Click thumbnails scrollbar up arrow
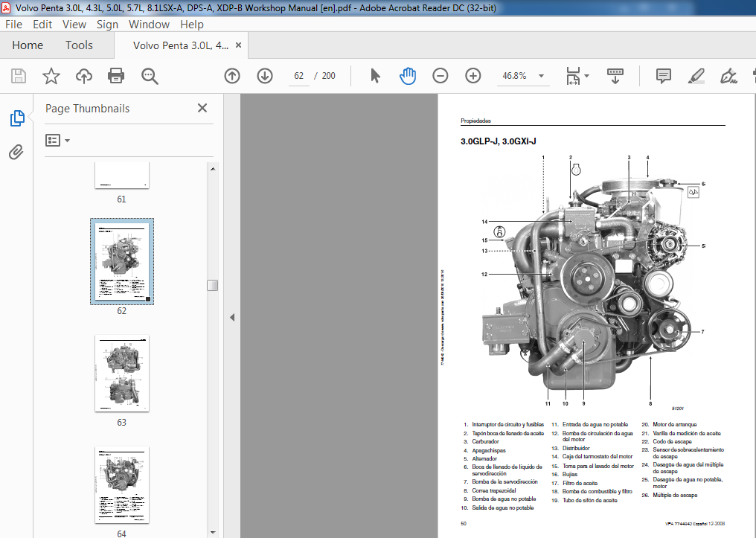Image resolution: width=756 pixels, height=538 pixels. tap(213, 169)
